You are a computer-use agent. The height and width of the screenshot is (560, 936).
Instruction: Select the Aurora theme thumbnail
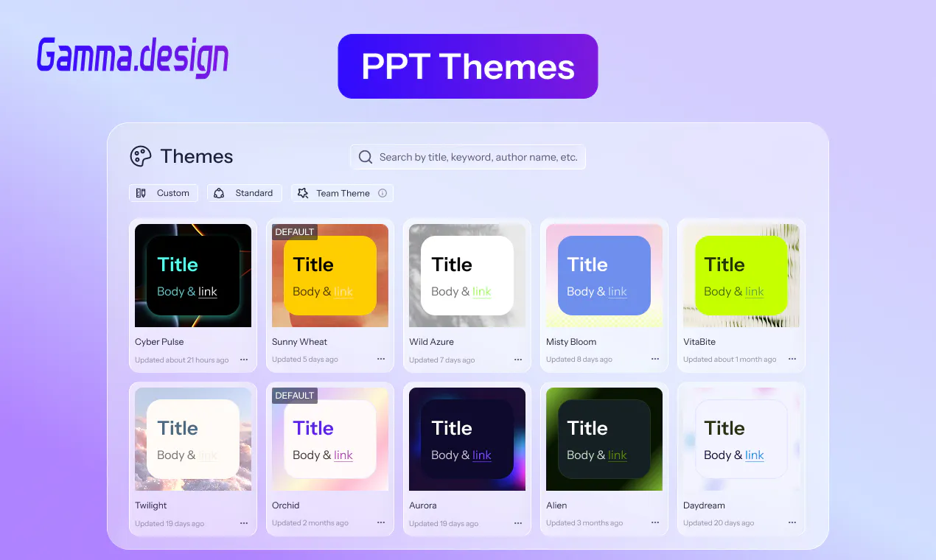467,439
